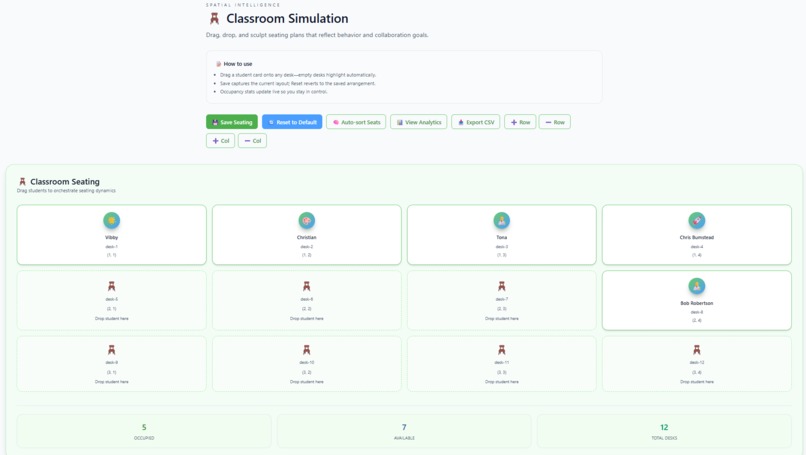This screenshot has width=806, height=455.
Task: Select the Vibby student name
Action: tap(112, 238)
